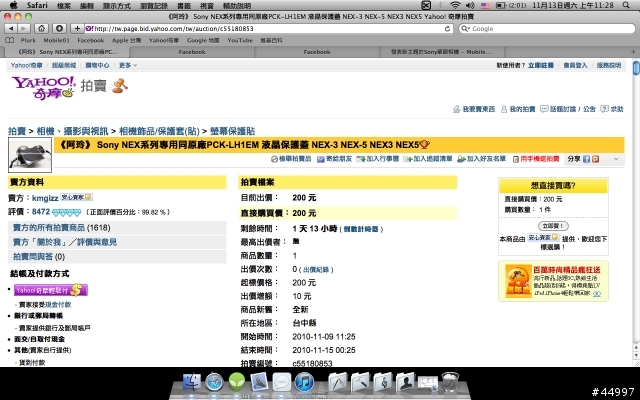Viewport: 640px width, 400px height.
Task: Click the auction gavel logo beside 拍賣
Action: pyautogui.click(x=120, y=86)
